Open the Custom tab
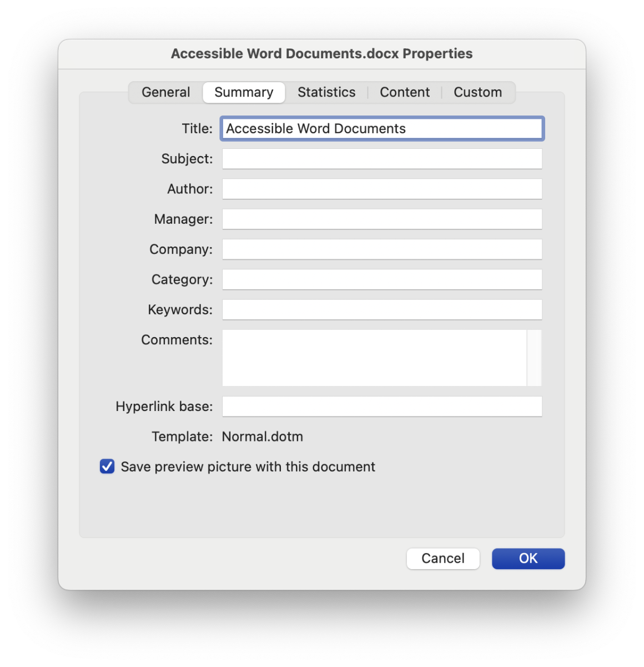 (477, 92)
